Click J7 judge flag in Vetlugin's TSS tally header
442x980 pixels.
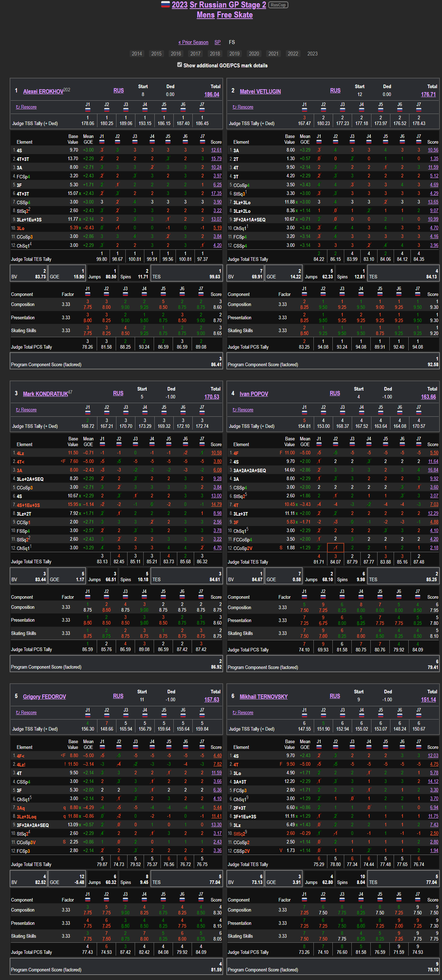418,109
